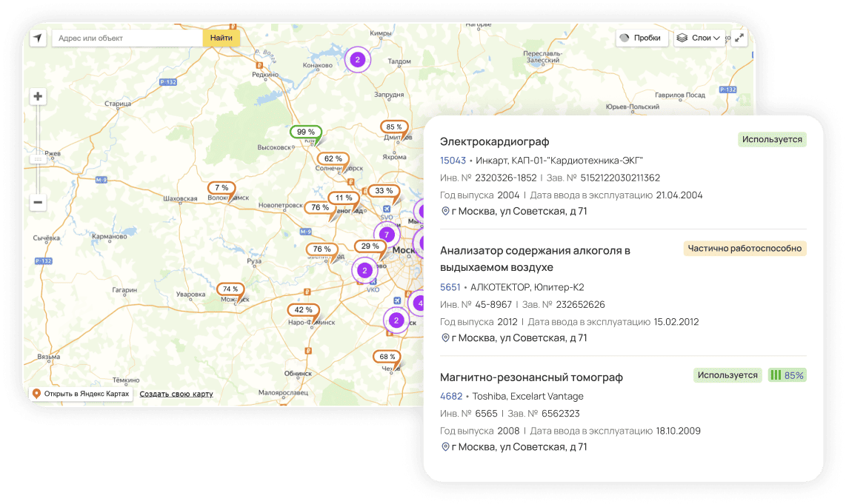
Task: Click the Частично работоспособно status badge
Action: 745,249
